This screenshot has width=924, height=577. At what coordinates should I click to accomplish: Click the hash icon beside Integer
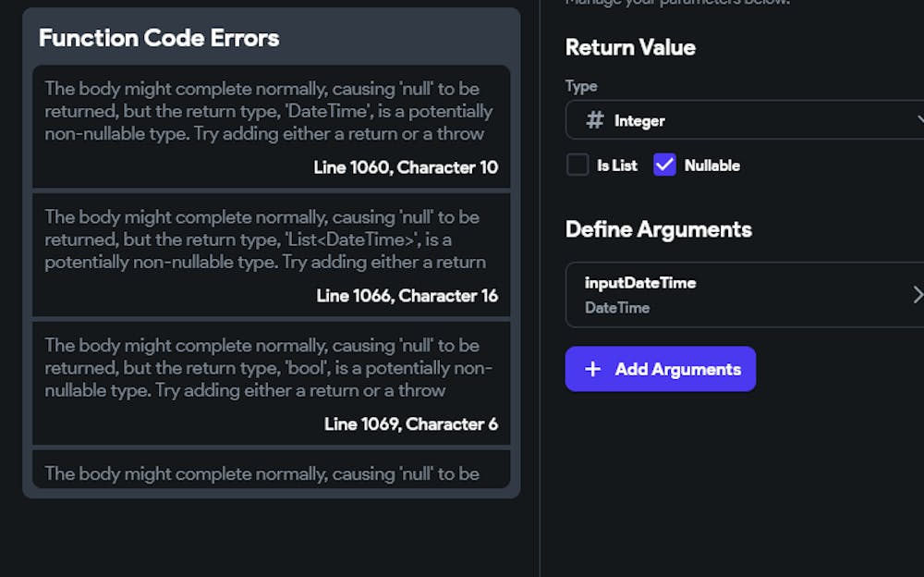(x=596, y=120)
